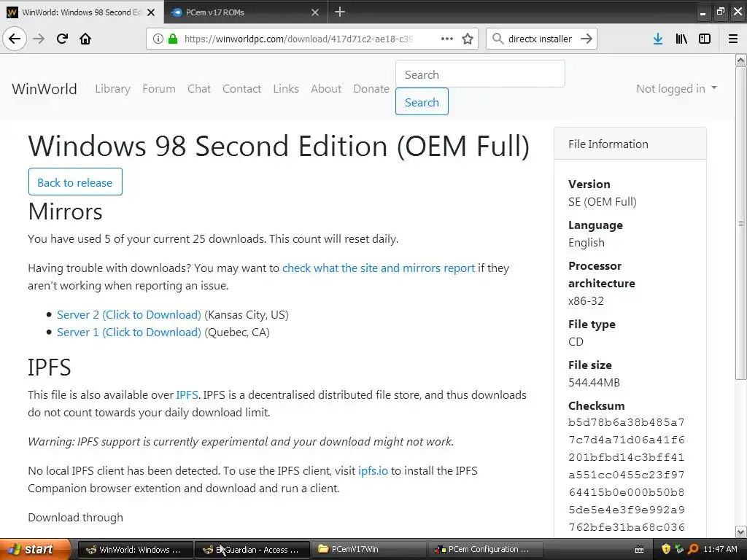Open PCem Configuration taskbar button

coord(485,550)
